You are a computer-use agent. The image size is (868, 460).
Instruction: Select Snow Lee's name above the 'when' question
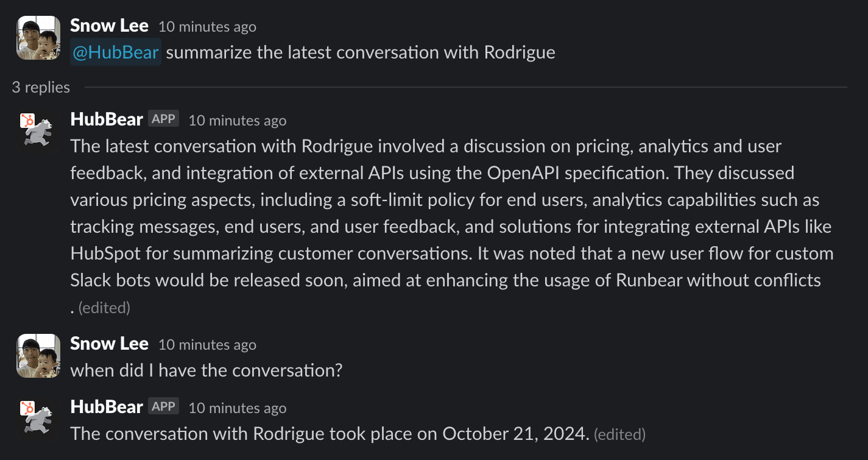(x=109, y=344)
